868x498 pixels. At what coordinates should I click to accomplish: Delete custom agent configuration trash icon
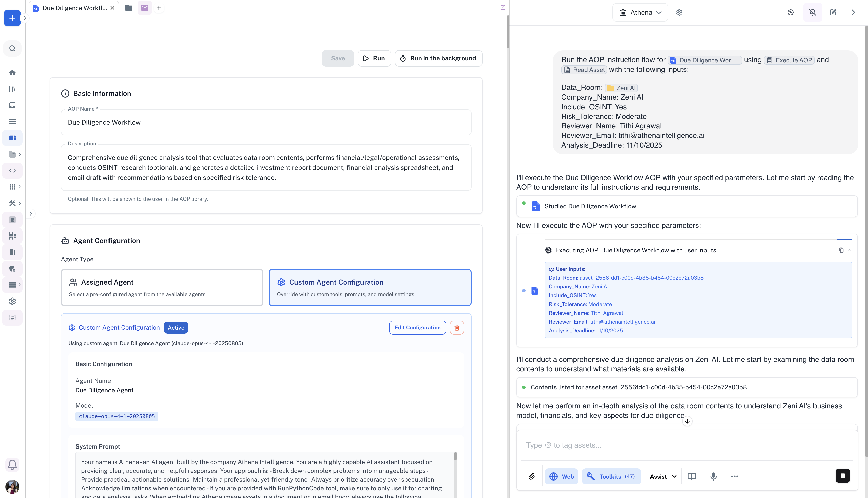click(457, 328)
